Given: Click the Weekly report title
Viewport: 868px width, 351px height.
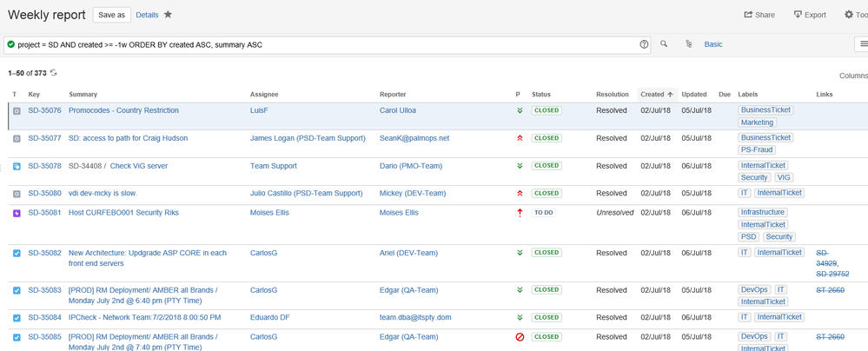Looking at the screenshot, I should coord(47,15).
